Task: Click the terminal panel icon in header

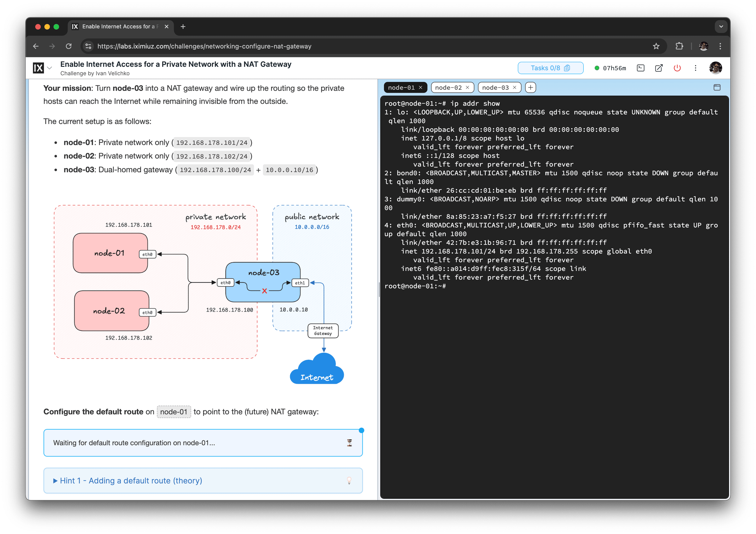Action: (640, 68)
